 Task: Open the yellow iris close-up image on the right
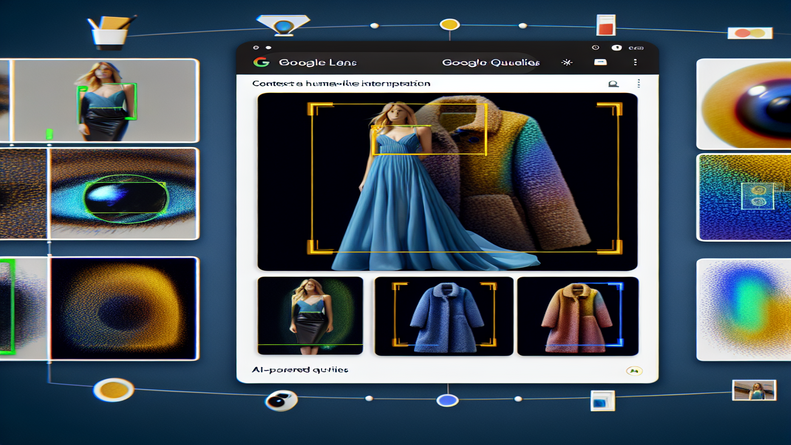(744, 103)
